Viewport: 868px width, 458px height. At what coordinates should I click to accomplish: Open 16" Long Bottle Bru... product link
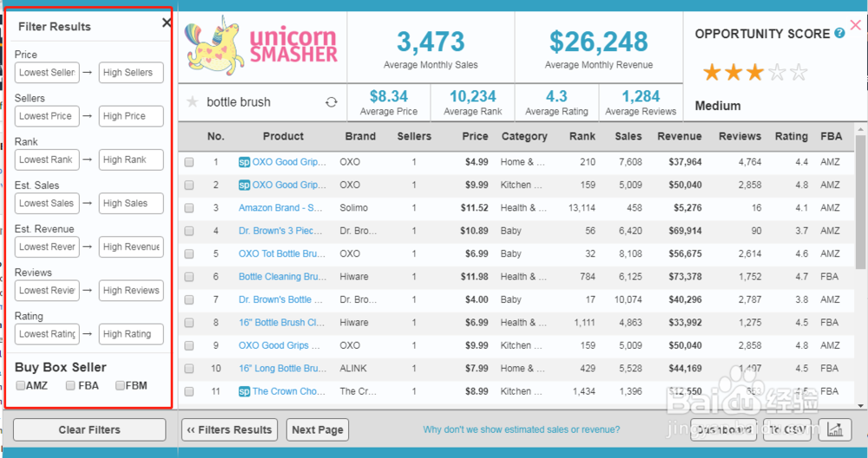(282, 369)
